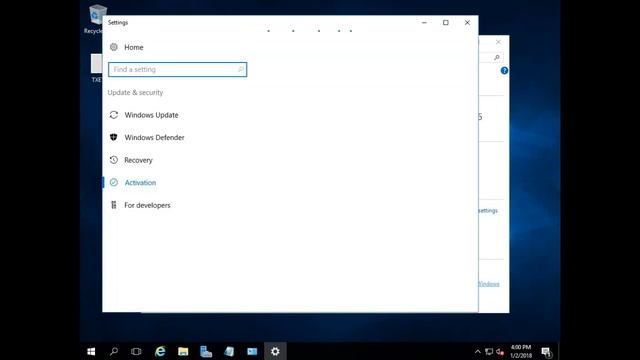
Task: Maximize the Settings window
Action: tap(446, 23)
